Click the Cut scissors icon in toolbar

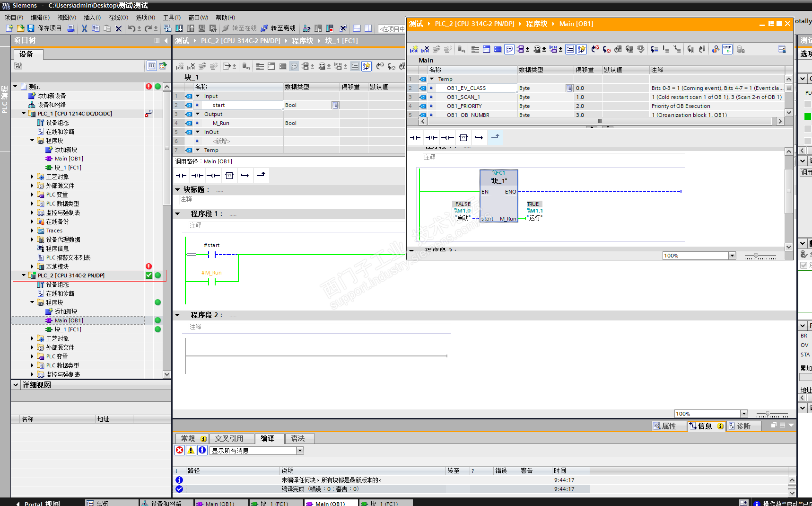pos(84,28)
